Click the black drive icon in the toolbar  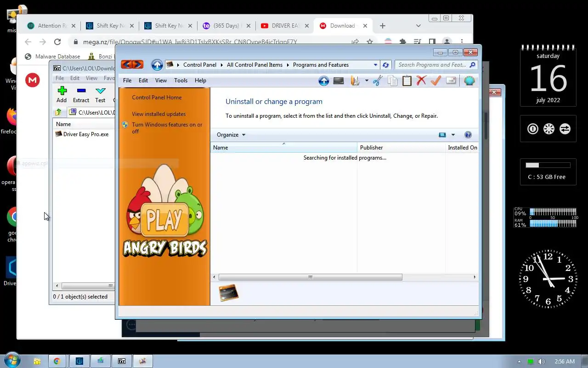pyautogui.click(x=339, y=81)
